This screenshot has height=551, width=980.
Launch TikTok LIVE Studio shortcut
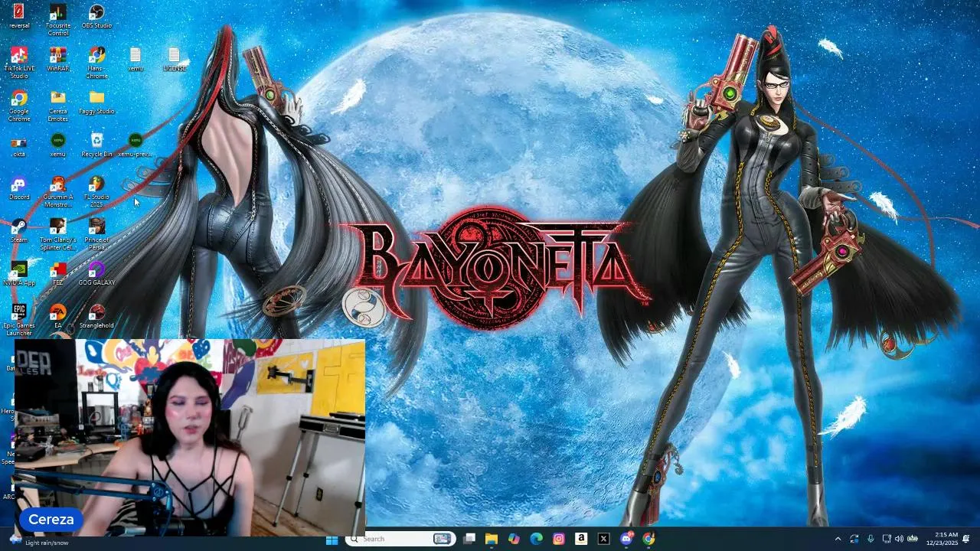coord(19,62)
